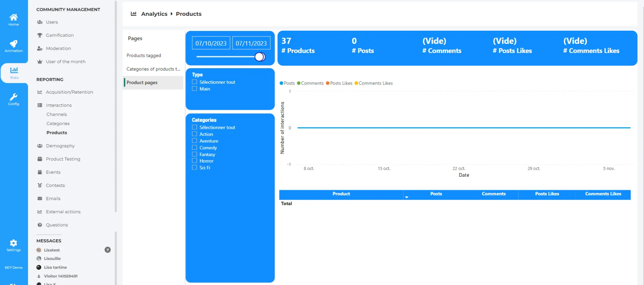Click the Contests medal icon
Screen dimensions: 644x285
click(40, 185)
